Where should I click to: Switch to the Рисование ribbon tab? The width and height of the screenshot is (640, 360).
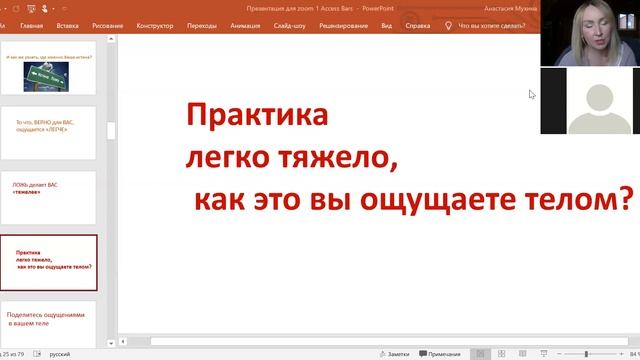[x=107, y=26]
